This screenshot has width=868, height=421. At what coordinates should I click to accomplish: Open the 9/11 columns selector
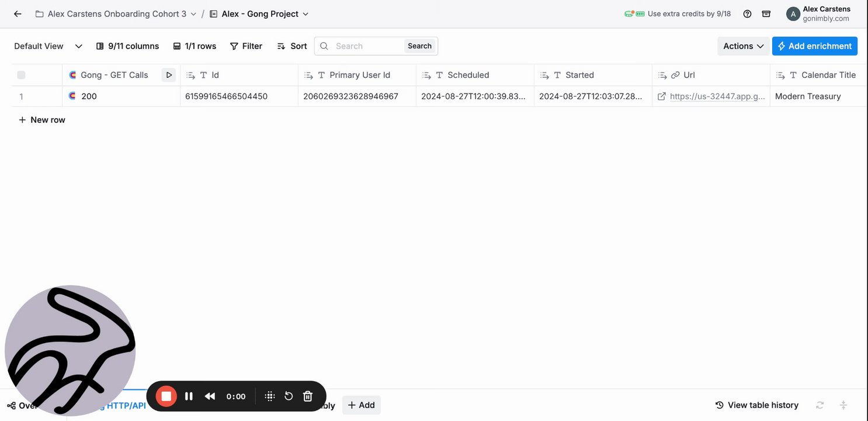coord(127,46)
